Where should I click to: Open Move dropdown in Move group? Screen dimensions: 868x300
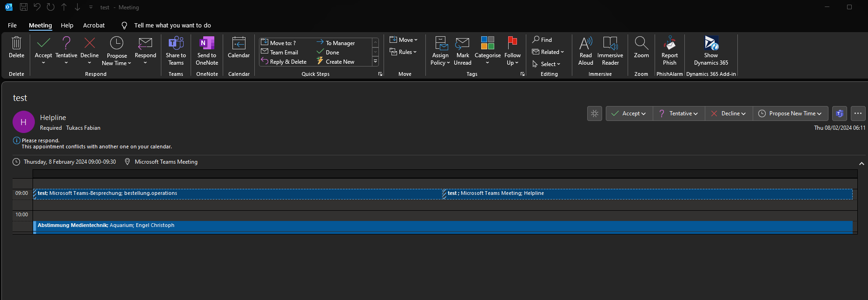404,40
